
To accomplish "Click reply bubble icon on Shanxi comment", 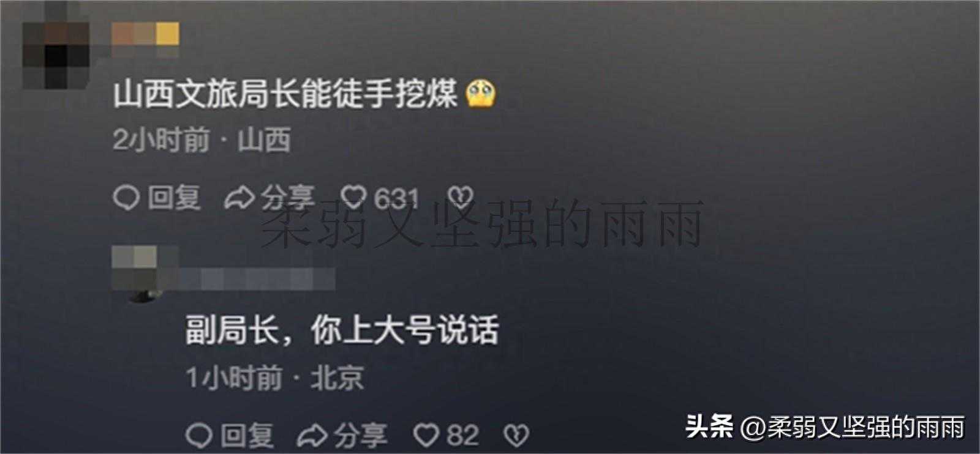I will click(126, 198).
